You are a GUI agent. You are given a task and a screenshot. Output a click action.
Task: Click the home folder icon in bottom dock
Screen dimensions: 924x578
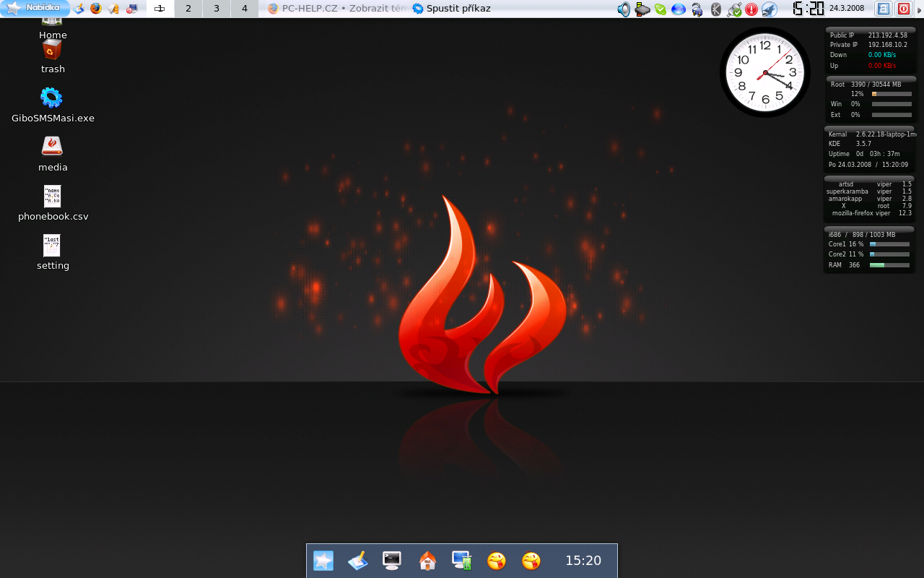coord(427,561)
